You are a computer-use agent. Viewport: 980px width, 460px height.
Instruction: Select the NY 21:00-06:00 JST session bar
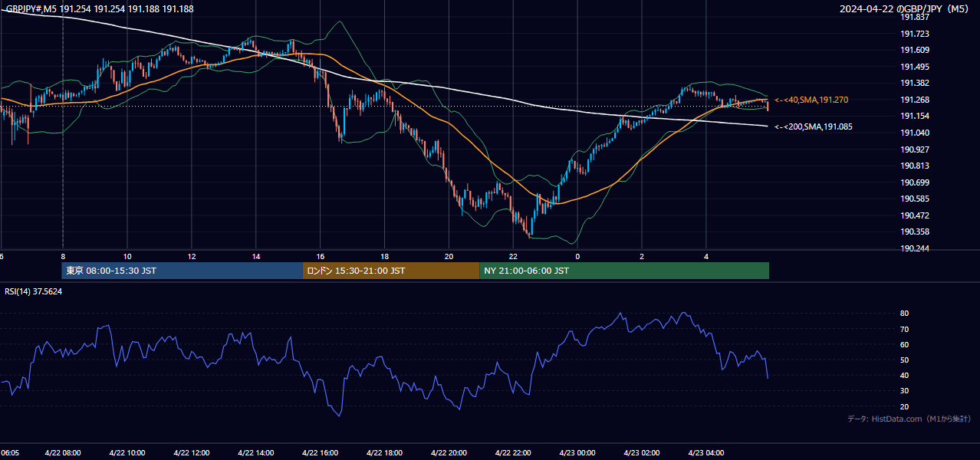pyautogui.click(x=624, y=271)
